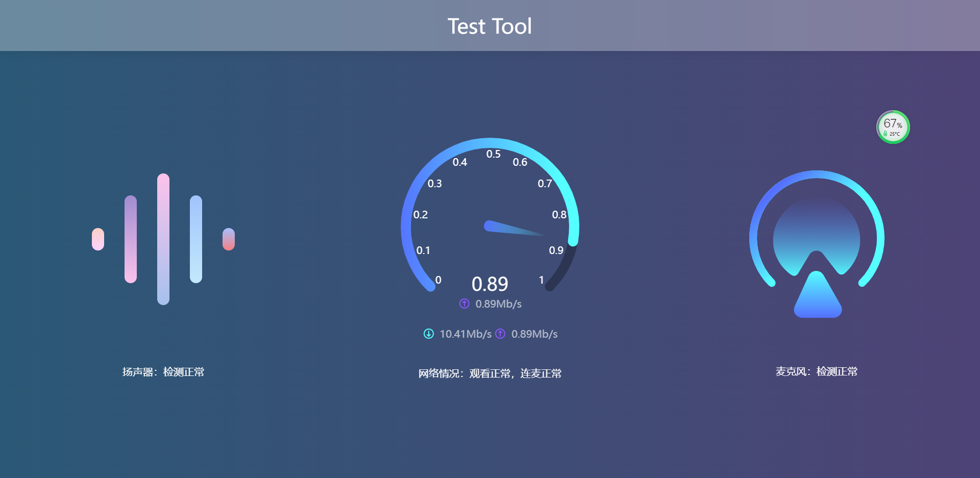The height and width of the screenshot is (478, 980).
Task: Click the small leftmost pink waveform bar
Action: click(98, 239)
